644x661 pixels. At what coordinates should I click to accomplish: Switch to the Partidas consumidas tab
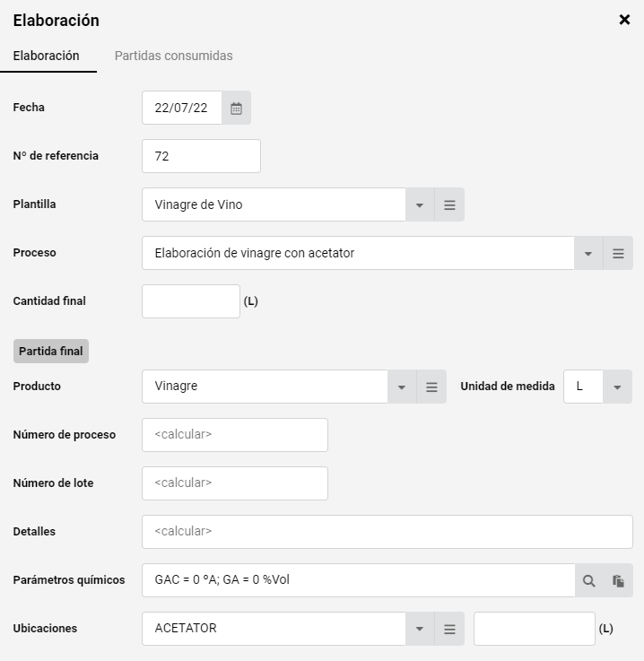[174, 56]
